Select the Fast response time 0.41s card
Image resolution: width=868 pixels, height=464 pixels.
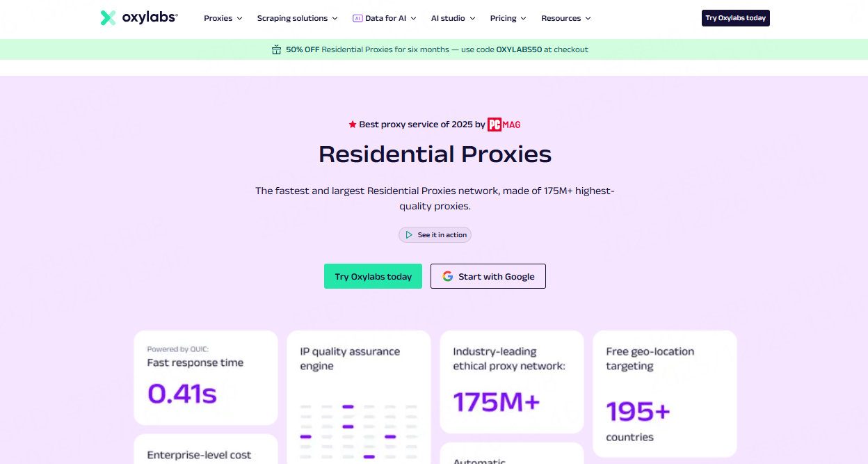coord(206,378)
